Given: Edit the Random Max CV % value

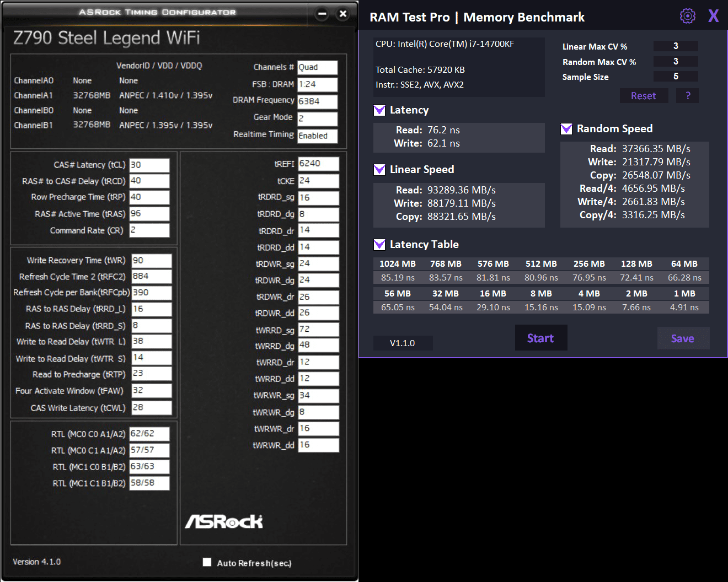Looking at the screenshot, I should click(676, 62).
